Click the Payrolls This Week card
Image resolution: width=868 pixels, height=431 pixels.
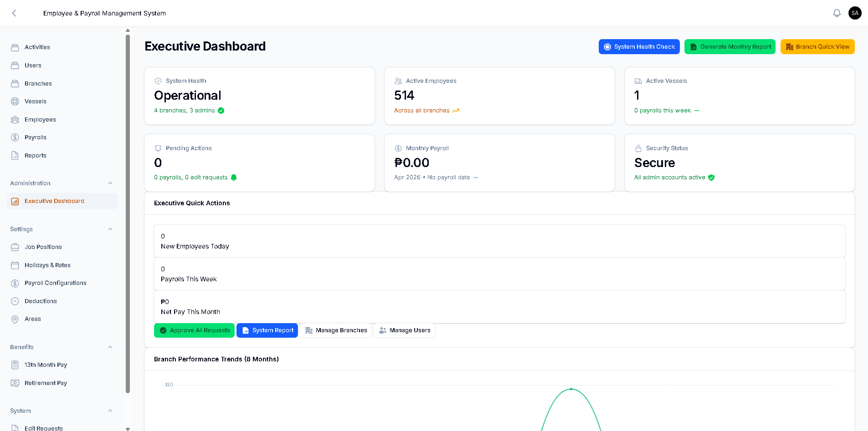[499, 274]
